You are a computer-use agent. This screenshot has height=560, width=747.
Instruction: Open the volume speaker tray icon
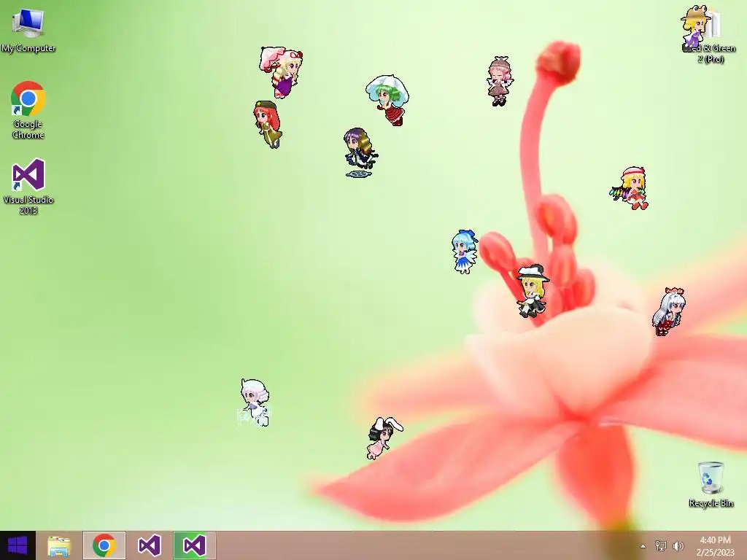(678, 545)
